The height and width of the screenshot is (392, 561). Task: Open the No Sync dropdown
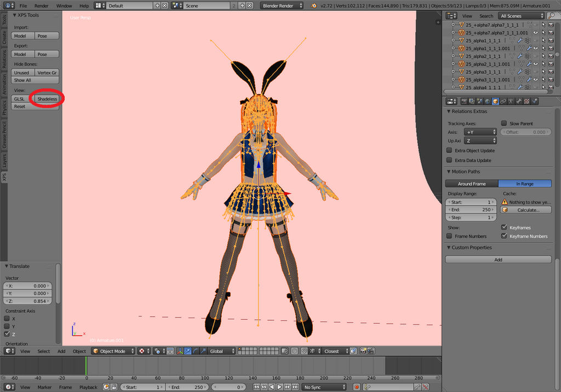324,387
